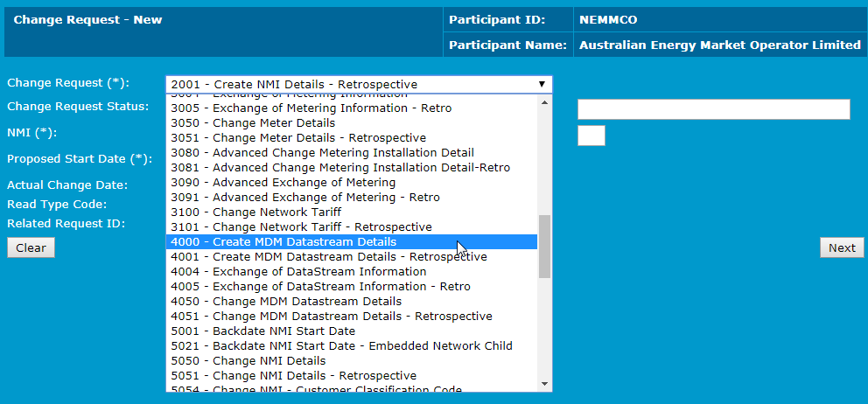
Task: Choose 3100 - Change Network Tariff
Action: coord(255,212)
